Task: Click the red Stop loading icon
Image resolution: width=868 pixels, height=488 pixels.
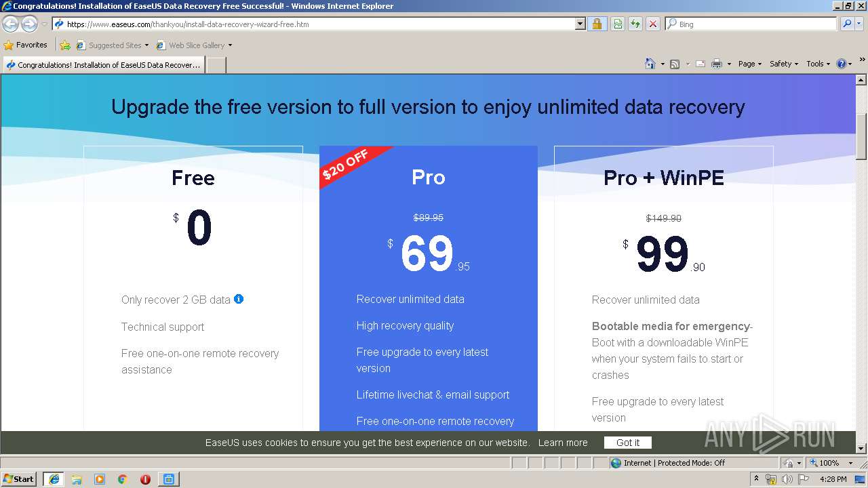Action: pyautogui.click(x=653, y=24)
